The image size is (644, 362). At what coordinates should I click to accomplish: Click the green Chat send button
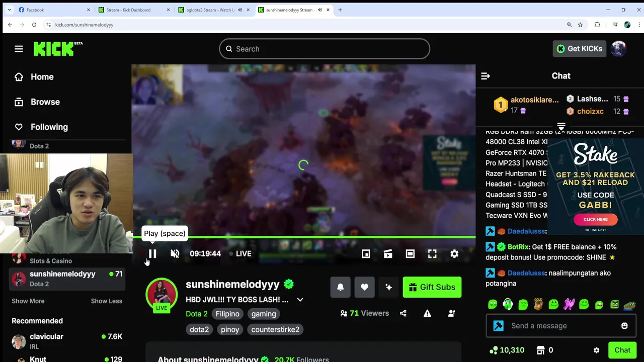coord(622,350)
